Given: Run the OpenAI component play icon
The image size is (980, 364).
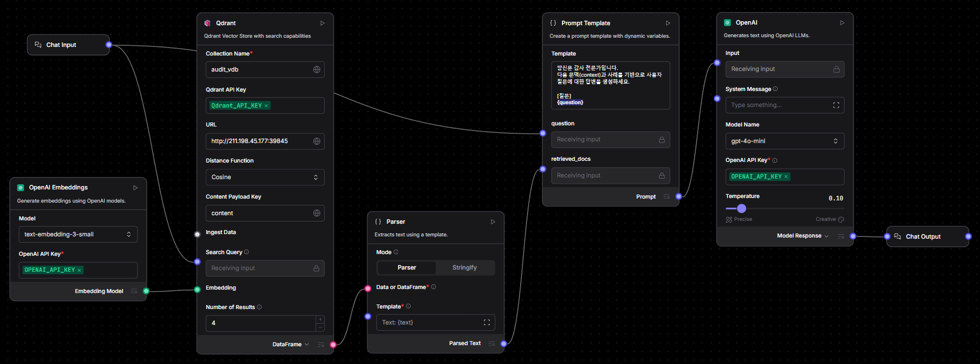Looking at the screenshot, I should [x=842, y=23].
